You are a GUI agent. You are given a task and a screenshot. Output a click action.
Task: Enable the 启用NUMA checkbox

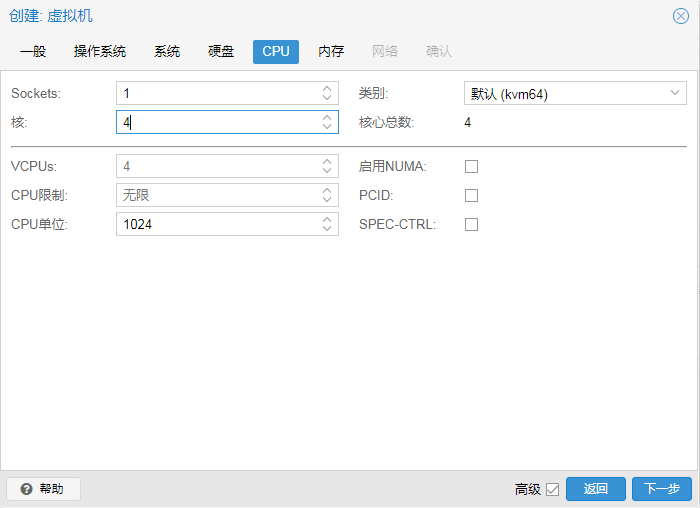click(472, 166)
